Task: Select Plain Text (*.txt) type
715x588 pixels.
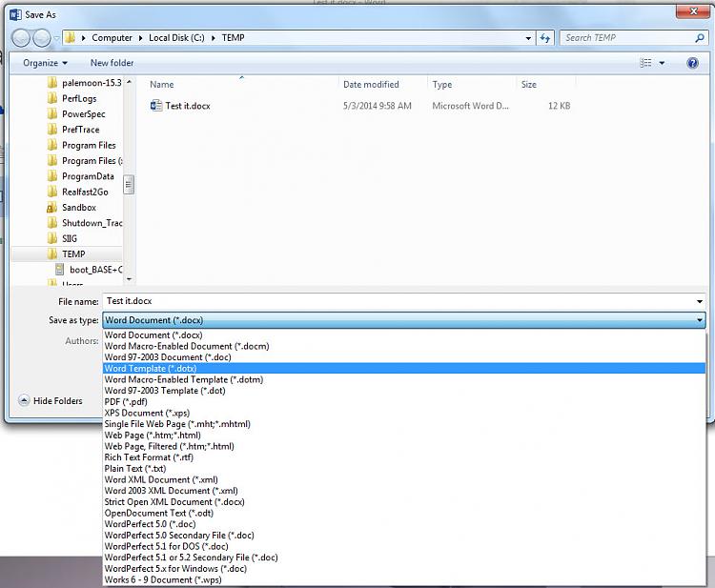Action: point(404,469)
